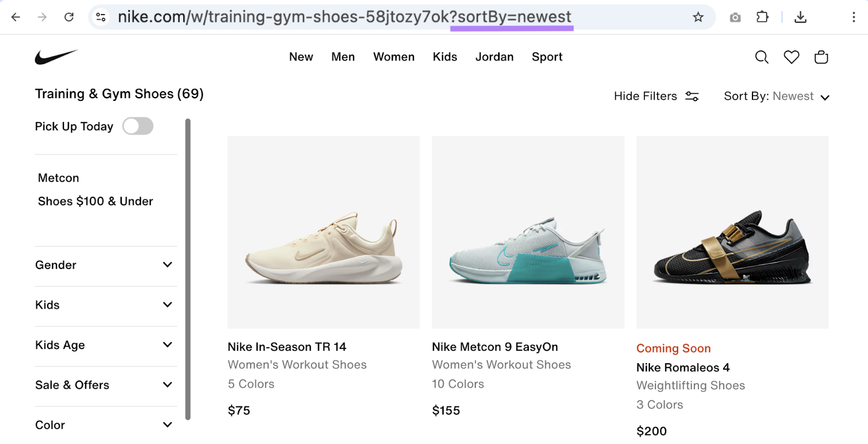Image resolution: width=868 pixels, height=444 pixels.
Task: Open the shopping bag icon
Action: click(821, 56)
